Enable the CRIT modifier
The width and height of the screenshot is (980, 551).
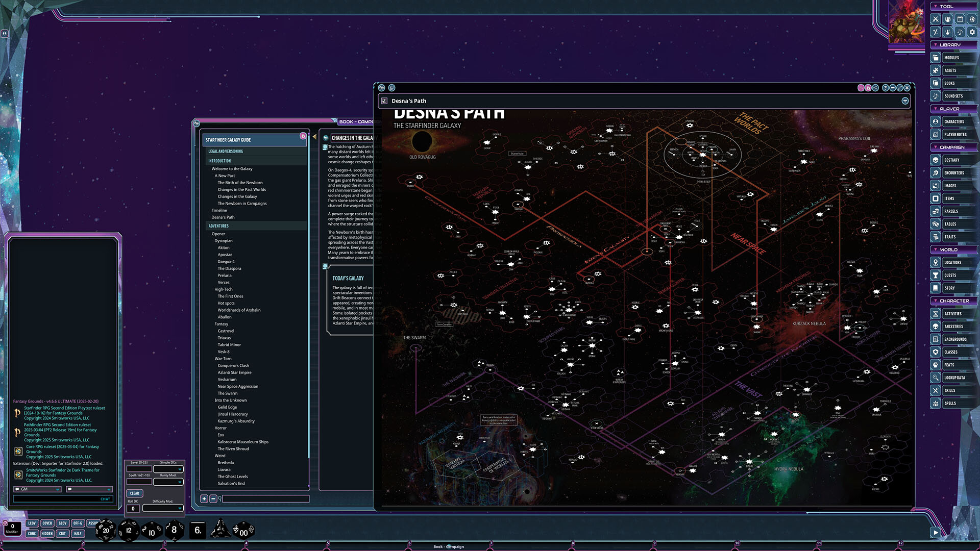click(x=62, y=533)
